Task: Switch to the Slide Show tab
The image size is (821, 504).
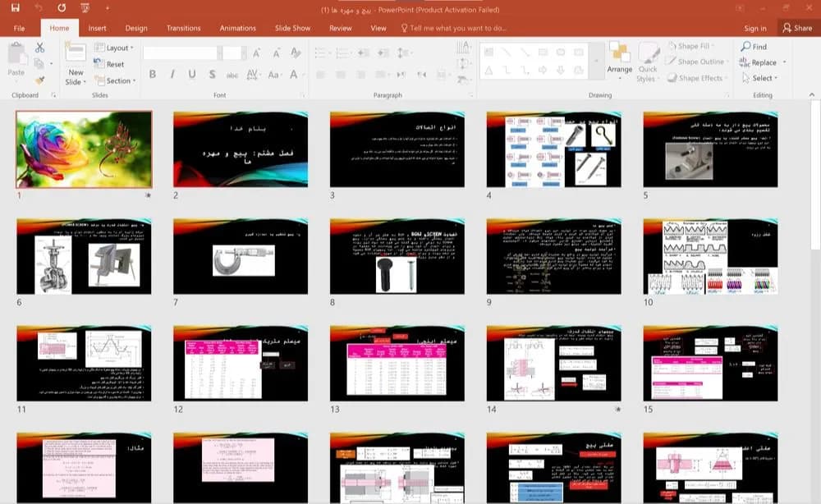Action: 293,28
